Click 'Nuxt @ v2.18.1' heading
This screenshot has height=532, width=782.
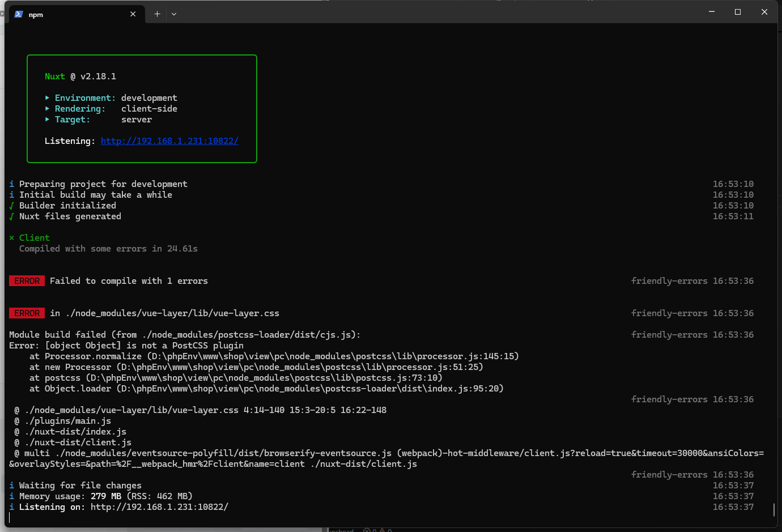(x=80, y=76)
